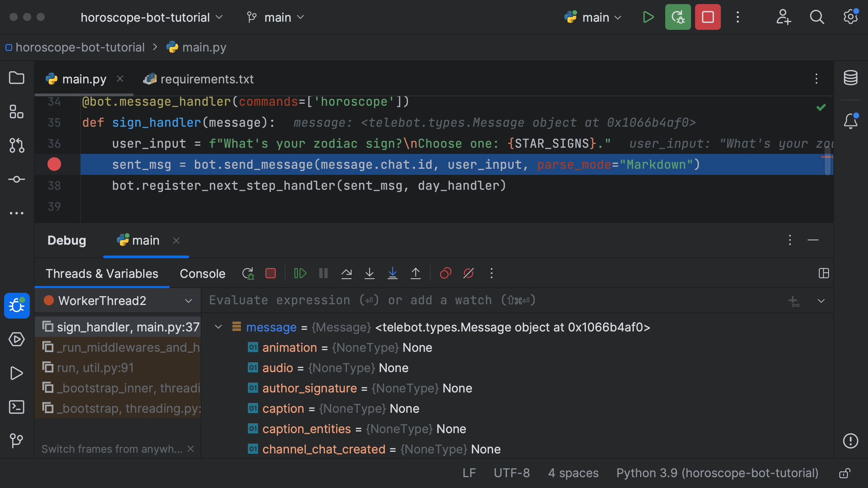
Task: Open the requirements.txt tab
Action: coord(206,79)
